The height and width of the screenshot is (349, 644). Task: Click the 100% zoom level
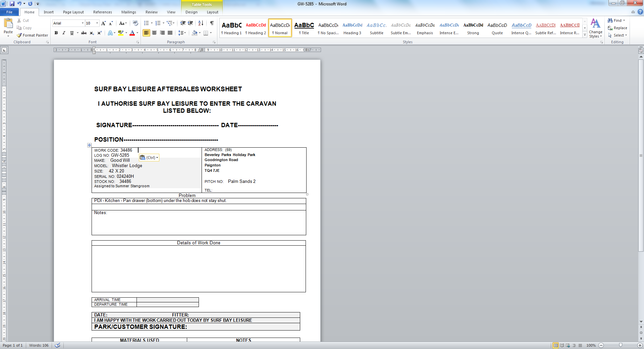[591, 345]
